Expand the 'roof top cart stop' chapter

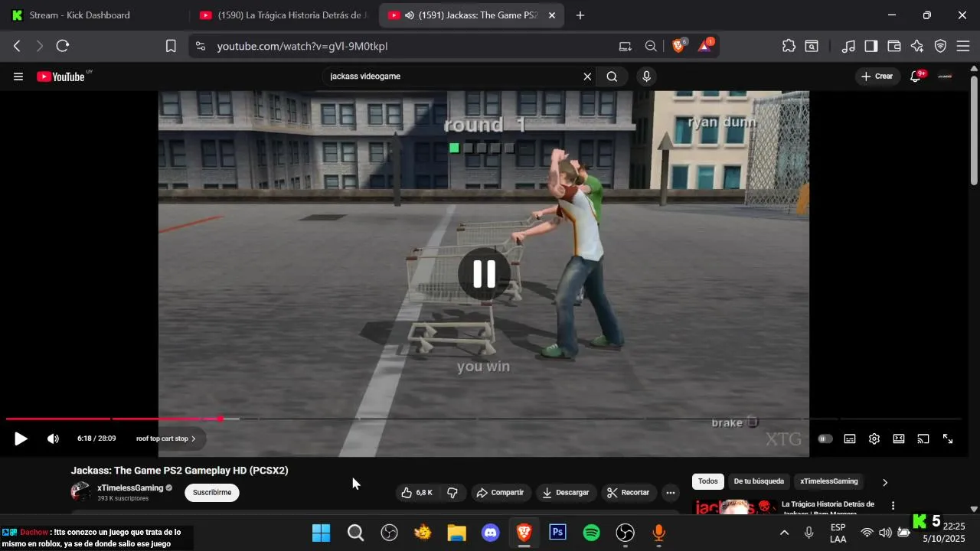(x=165, y=439)
